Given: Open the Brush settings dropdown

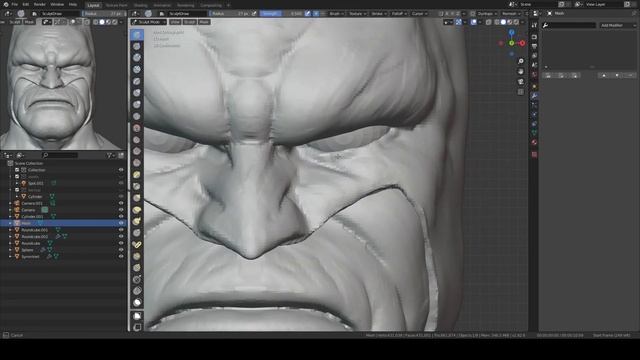Looking at the screenshot, I should pyautogui.click(x=337, y=13).
